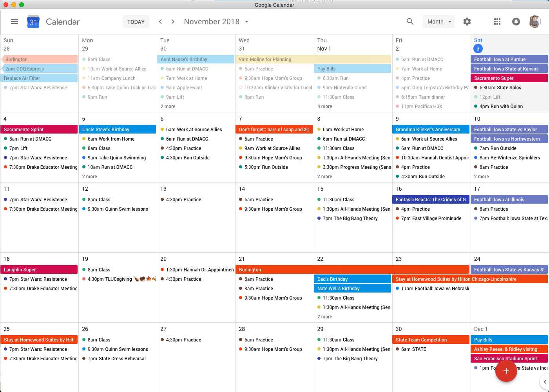Open Wednesday 21 day view
The height and width of the screenshot is (392, 549).
[242, 259]
